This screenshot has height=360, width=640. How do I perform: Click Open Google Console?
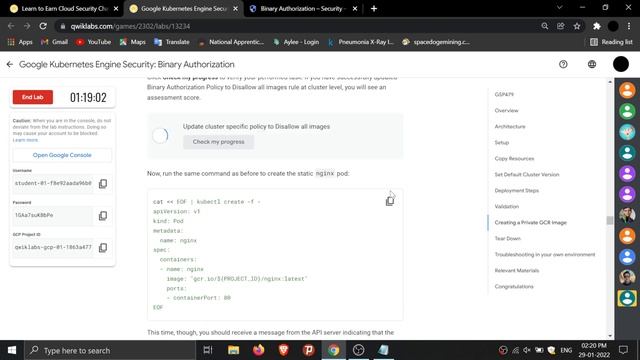coord(62,155)
